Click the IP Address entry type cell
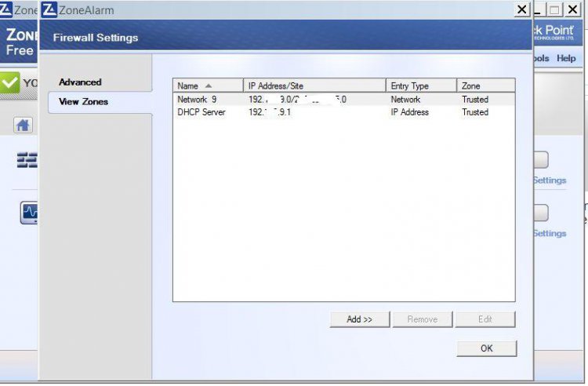The height and width of the screenshot is (386, 588). coord(409,112)
